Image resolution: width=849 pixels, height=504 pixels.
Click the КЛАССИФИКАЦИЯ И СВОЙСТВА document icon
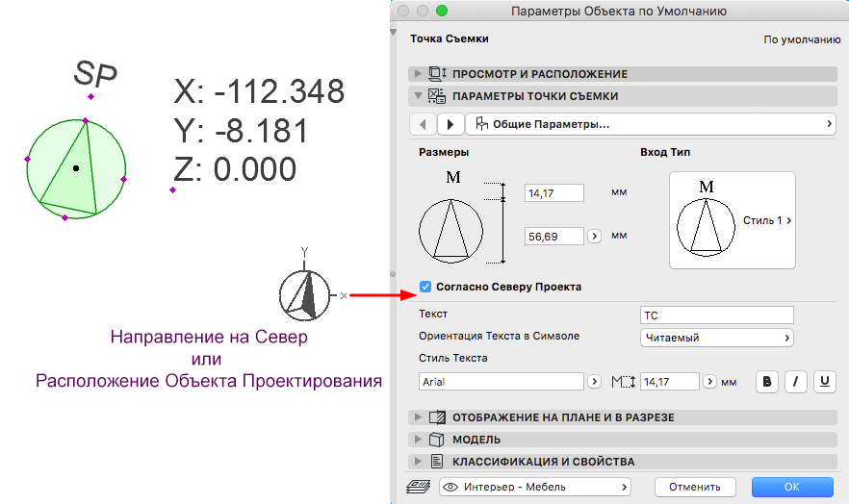(437, 462)
